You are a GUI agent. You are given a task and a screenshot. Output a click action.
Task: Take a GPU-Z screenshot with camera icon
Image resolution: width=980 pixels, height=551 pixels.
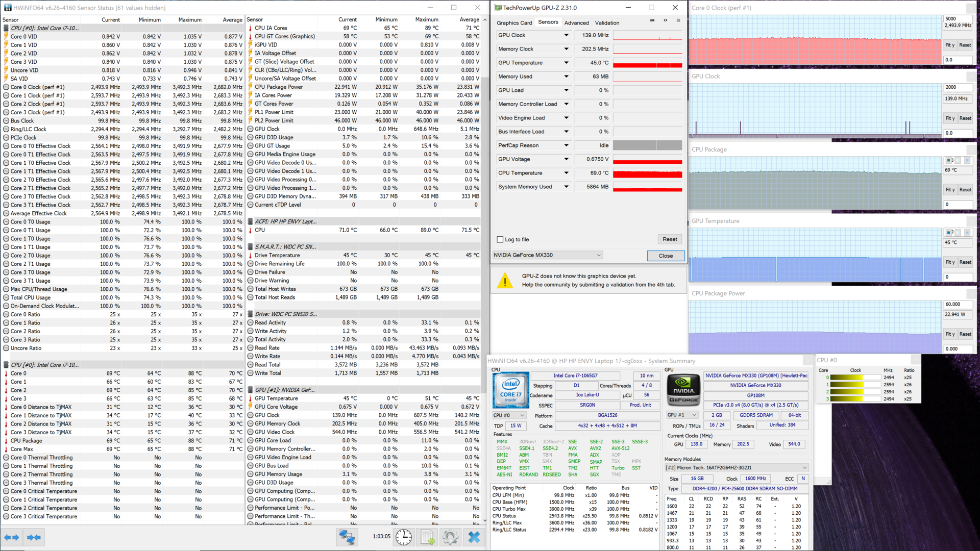652,20
